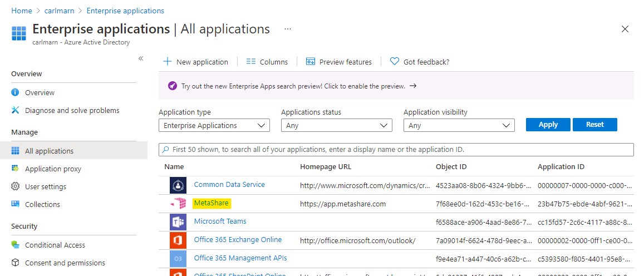Click MetaShare Application ID 23b47b75 cell
This screenshot has height=276, width=644.
click(585, 204)
